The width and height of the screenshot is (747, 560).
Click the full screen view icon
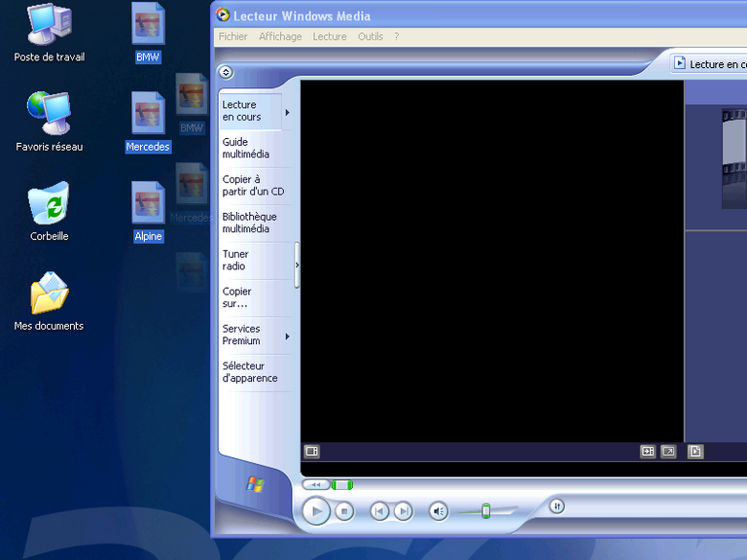(x=668, y=451)
